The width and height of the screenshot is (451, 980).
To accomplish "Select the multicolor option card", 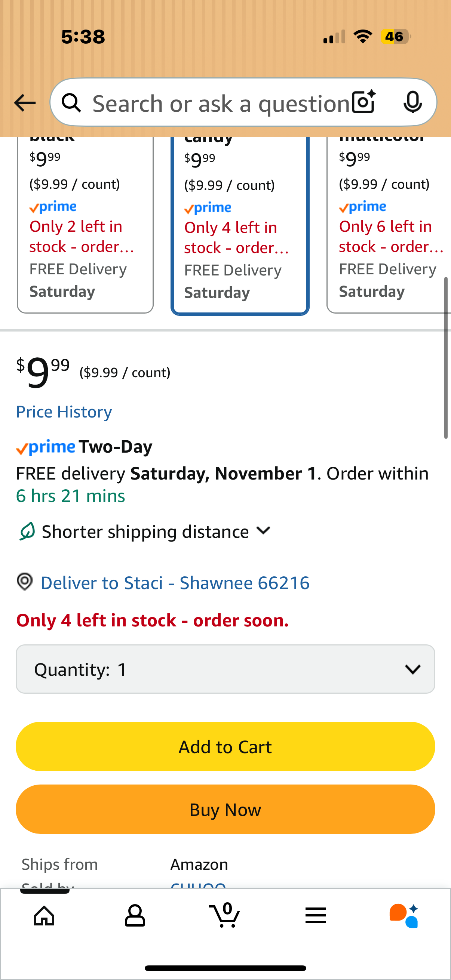I will tap(389, 225).
